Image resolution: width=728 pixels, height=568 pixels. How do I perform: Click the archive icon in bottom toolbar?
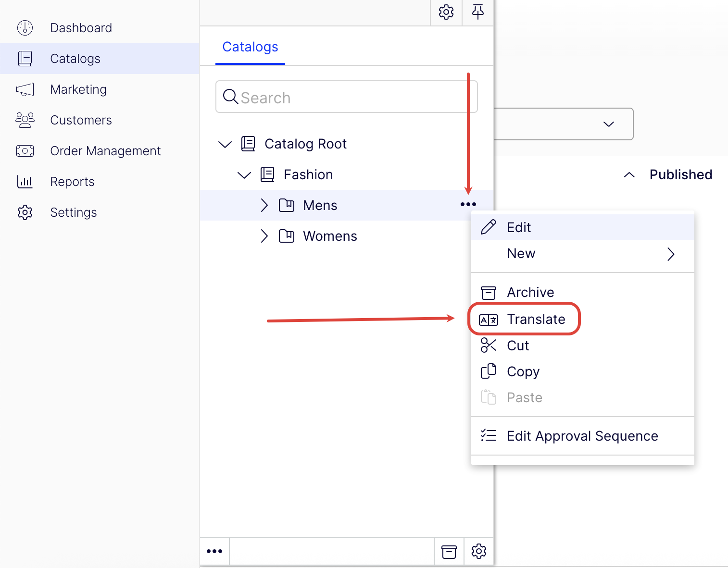[x=449, y=551]
